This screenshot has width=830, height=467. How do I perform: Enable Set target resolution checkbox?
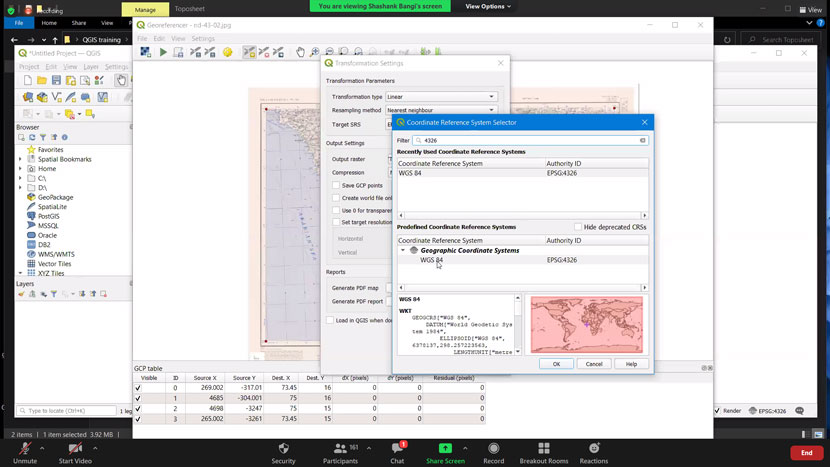(x=336, y=222)
